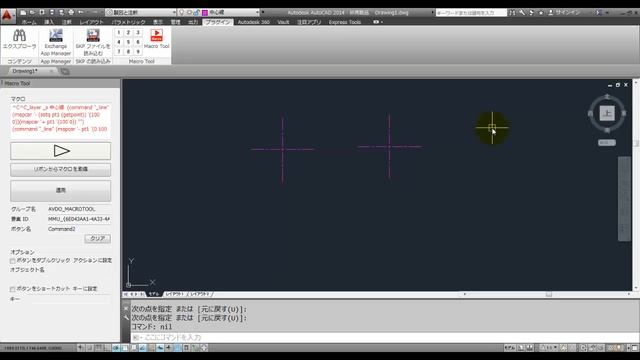Screen dimensions: 640x360
Task: Expand the quick access toolbar customize arrow
Action: 263,13
